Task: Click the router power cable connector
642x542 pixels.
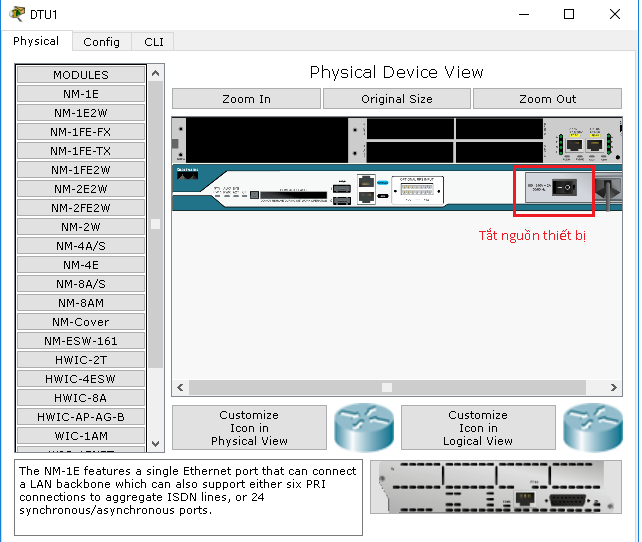Action: tap(608, 190)
